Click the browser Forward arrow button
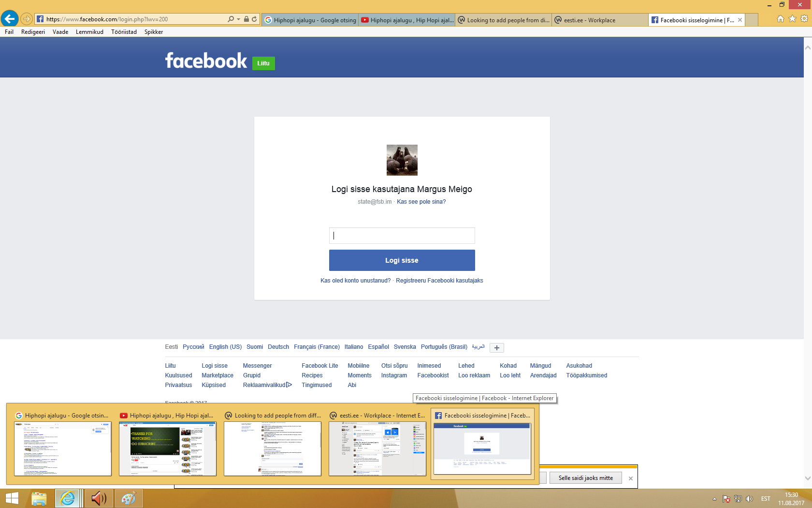 tap(27, 19)
